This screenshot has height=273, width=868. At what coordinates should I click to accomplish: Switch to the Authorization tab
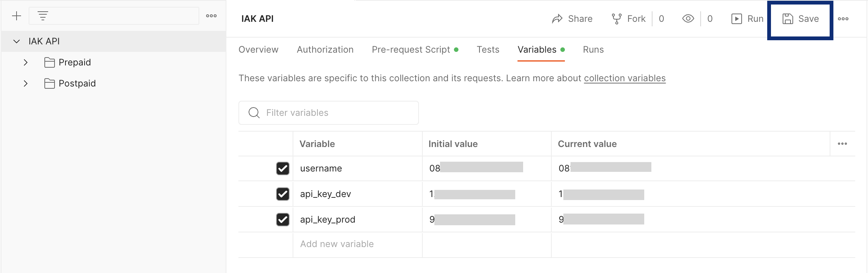click(x=325, y=50)
